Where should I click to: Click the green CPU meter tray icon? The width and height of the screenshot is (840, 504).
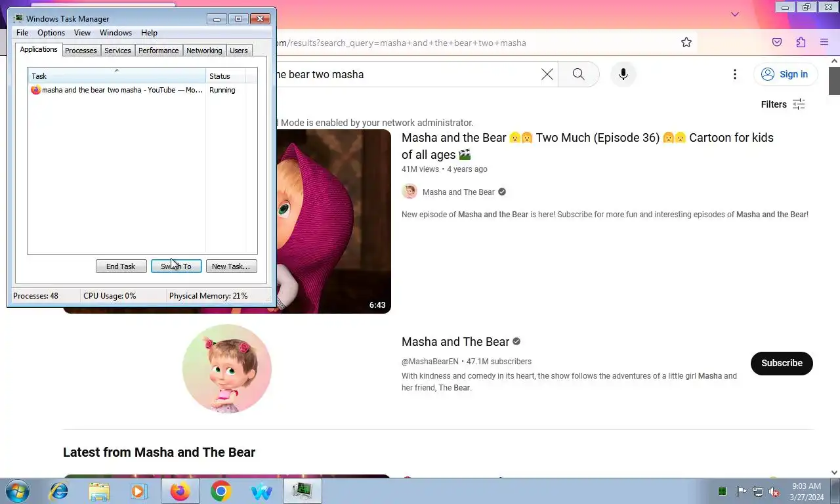point(723,491)
